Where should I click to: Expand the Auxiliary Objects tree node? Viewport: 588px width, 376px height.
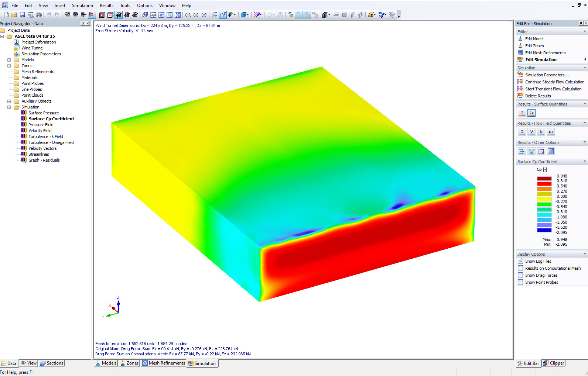(9, 101)
